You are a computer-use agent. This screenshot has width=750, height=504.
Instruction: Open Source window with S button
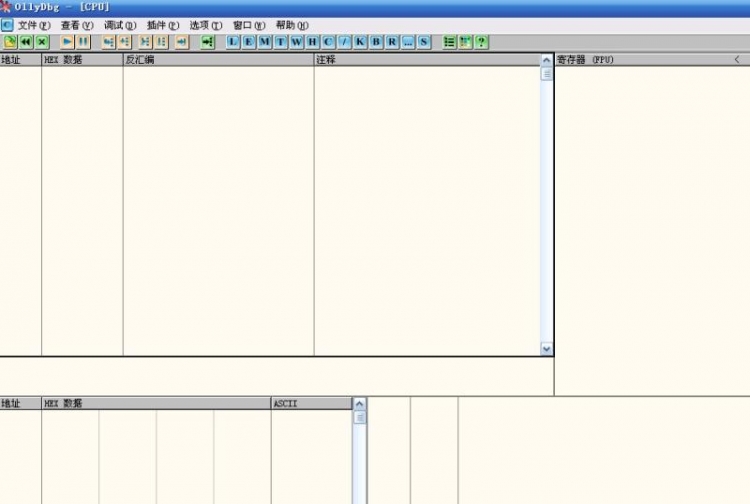[x=424, y=42]
